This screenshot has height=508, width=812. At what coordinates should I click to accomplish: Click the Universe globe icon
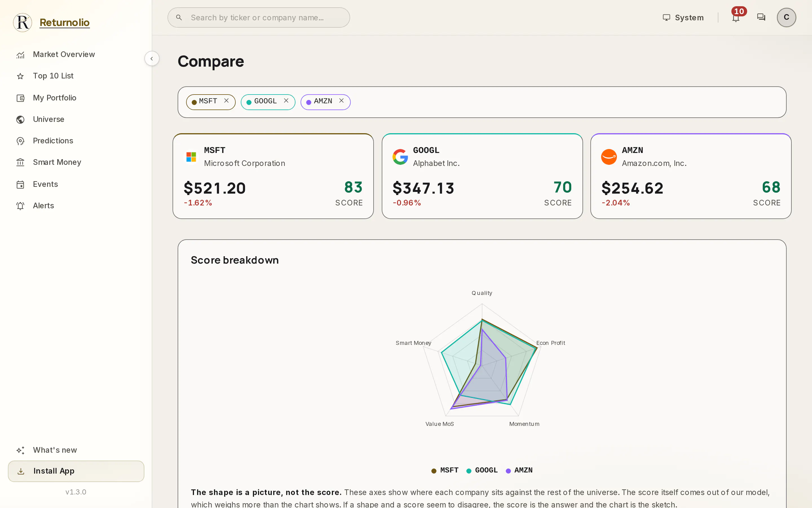tap(21, 120)
